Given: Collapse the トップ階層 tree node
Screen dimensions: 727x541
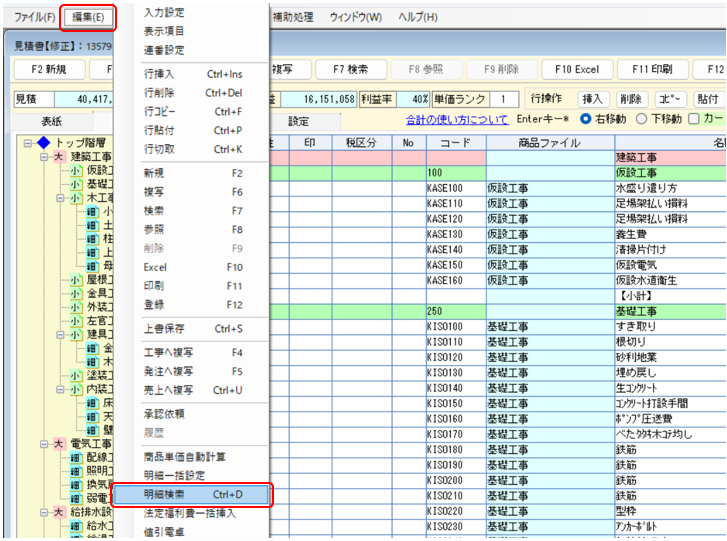Looking at the screenshot, I should (x=28, y=143).
